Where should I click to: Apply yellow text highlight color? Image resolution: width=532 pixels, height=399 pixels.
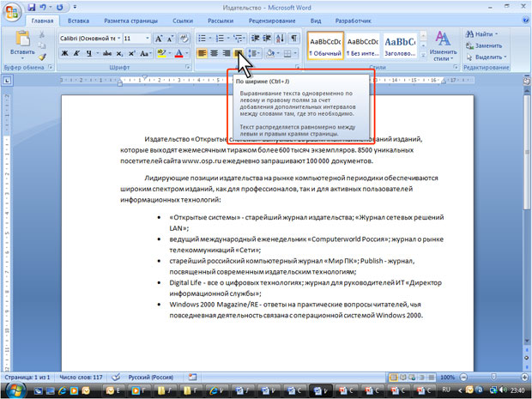click(161, 53)
